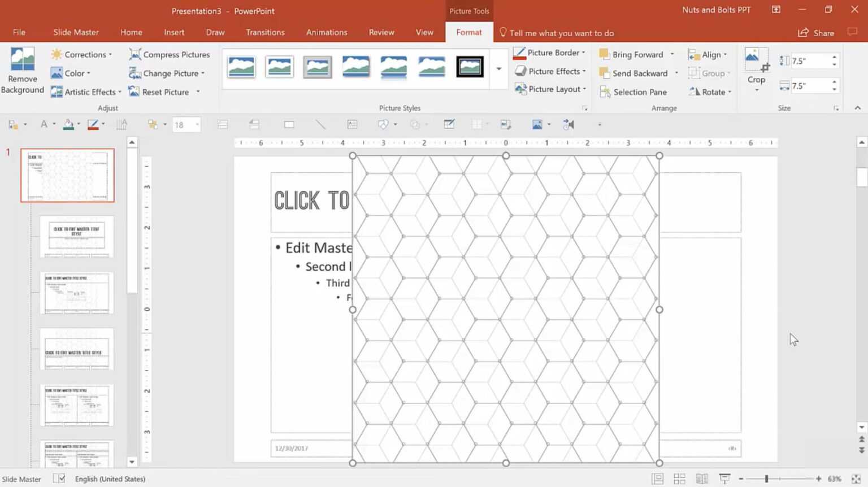
Task: Switch to the Slide Master tab
Action: point(76,32)
